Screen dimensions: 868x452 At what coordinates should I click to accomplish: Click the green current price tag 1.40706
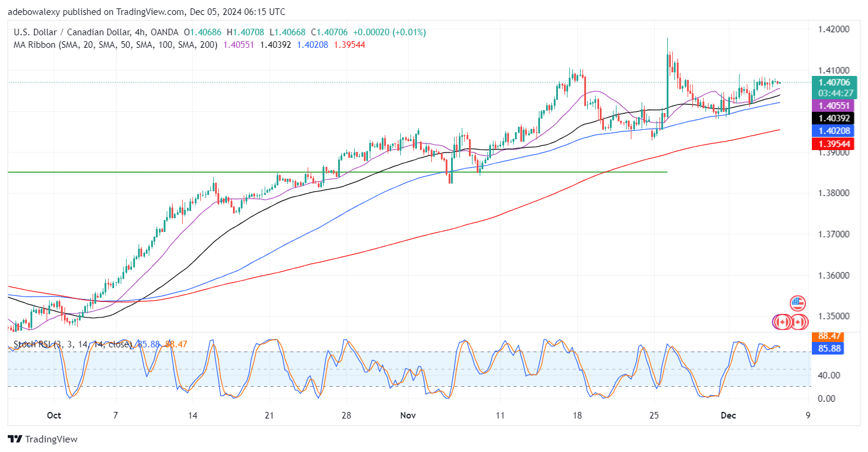[835, 83]
